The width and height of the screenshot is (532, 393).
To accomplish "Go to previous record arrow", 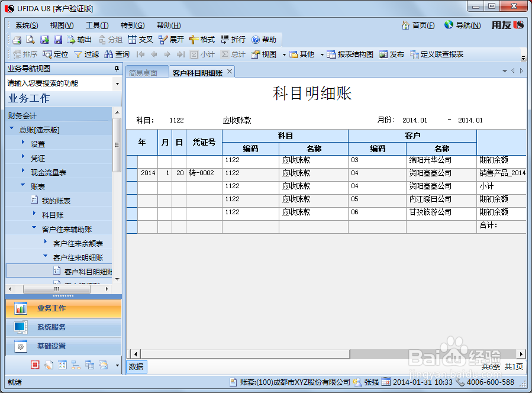I will point(154,54).
